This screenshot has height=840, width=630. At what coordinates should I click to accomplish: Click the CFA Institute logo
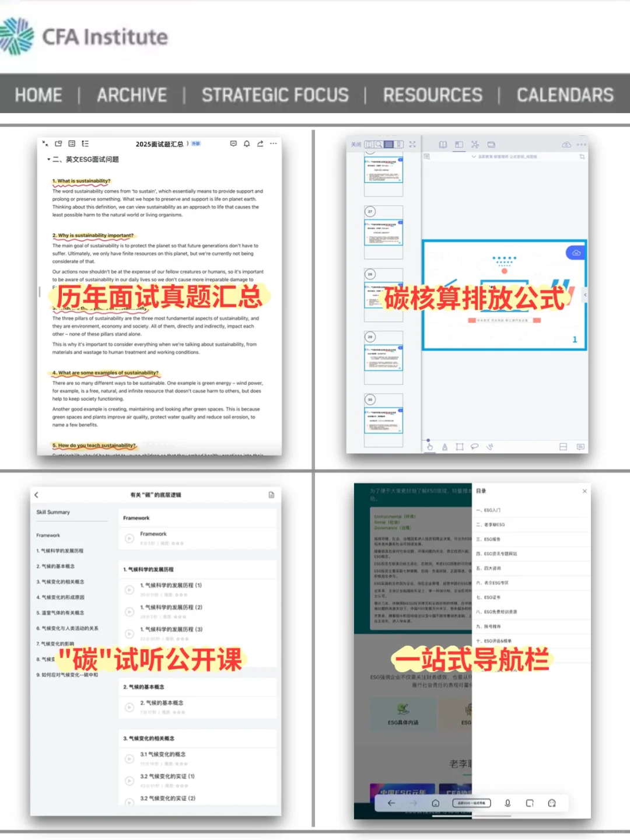pyautogui.click(x=84, y=36)
